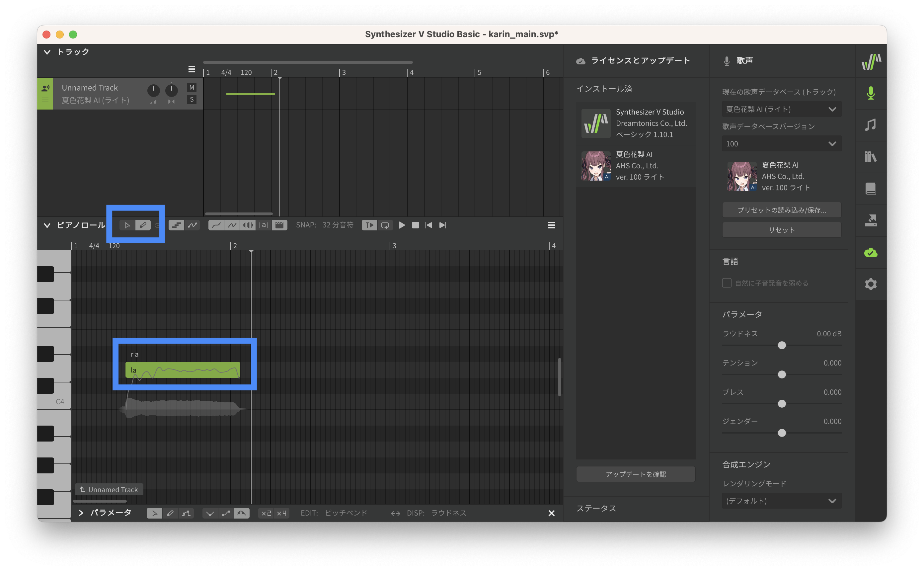Screen dimensions: 924x571
Task: Select the line draw tool in parameter panel
Action: click(186, 513)
